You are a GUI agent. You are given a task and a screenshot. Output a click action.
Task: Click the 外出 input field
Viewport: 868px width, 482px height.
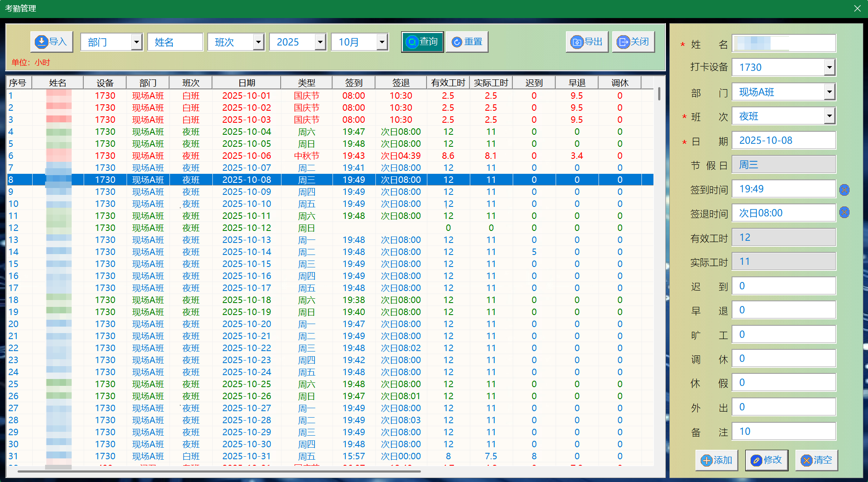tap(784, 407)
